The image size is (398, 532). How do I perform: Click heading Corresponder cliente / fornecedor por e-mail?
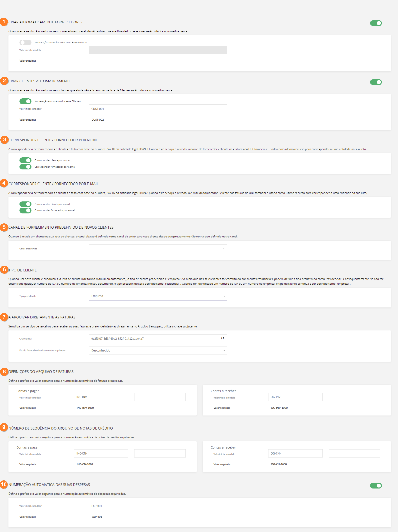pyautogui.click(x=53, y=184)
